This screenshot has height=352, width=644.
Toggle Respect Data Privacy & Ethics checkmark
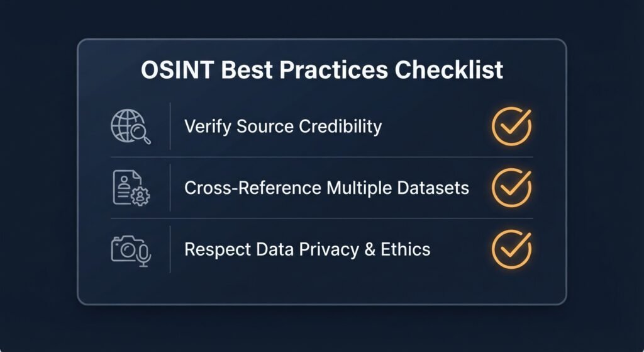coord(511,249)
